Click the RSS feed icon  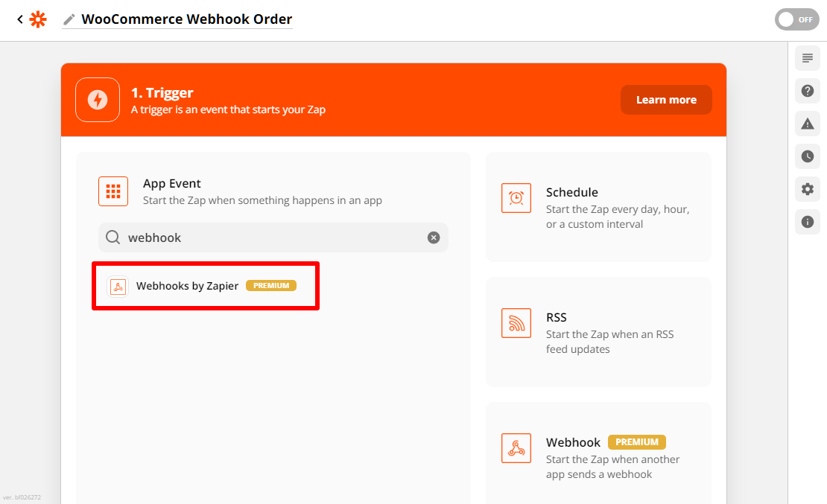click(516, 323)
